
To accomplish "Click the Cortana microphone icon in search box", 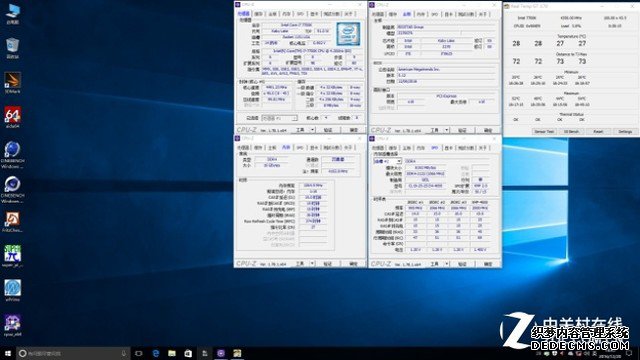I will click(x=124, y=353).
